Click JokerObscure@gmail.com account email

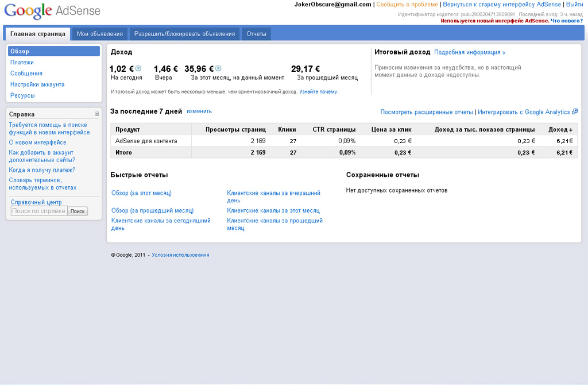[332, 5]
